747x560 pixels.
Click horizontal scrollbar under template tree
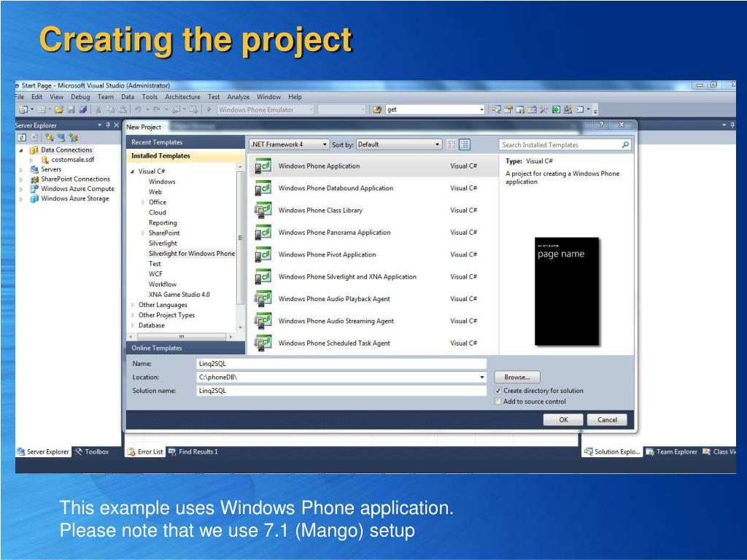tap(182, 337)
